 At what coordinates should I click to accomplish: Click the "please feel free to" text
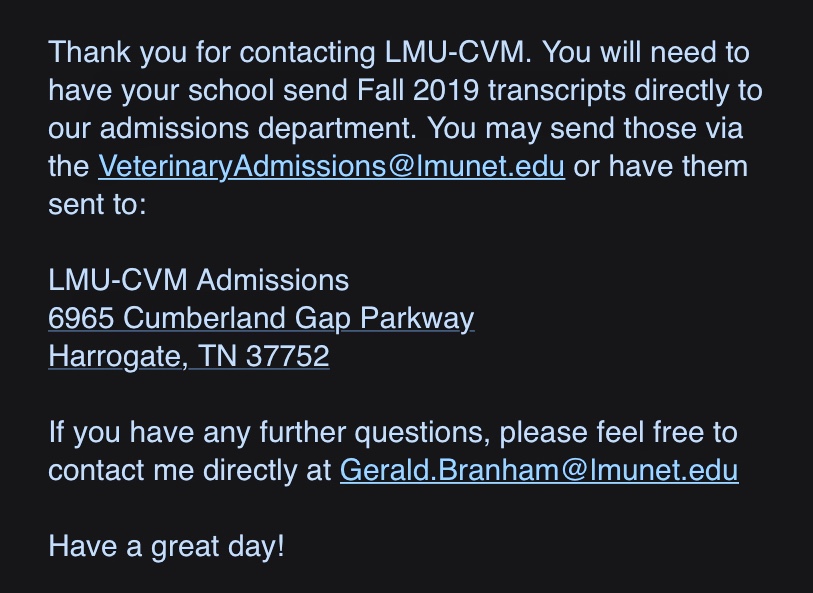coord(619,432)
